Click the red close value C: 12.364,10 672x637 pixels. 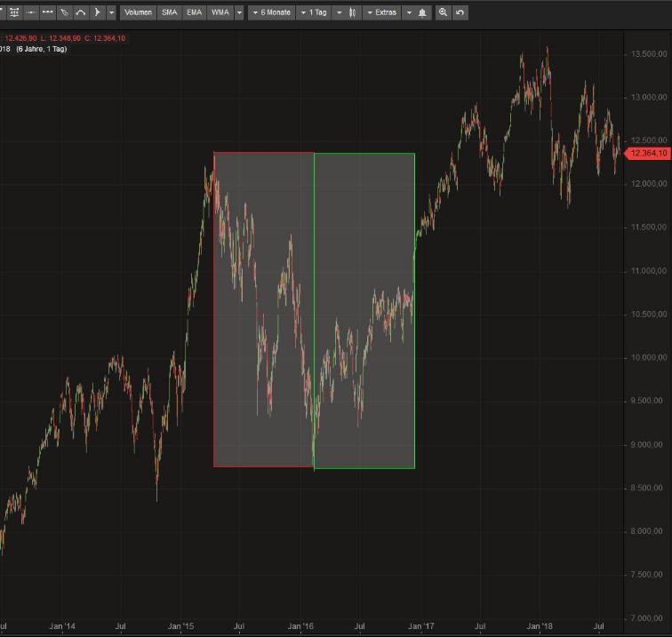(105, 38)
